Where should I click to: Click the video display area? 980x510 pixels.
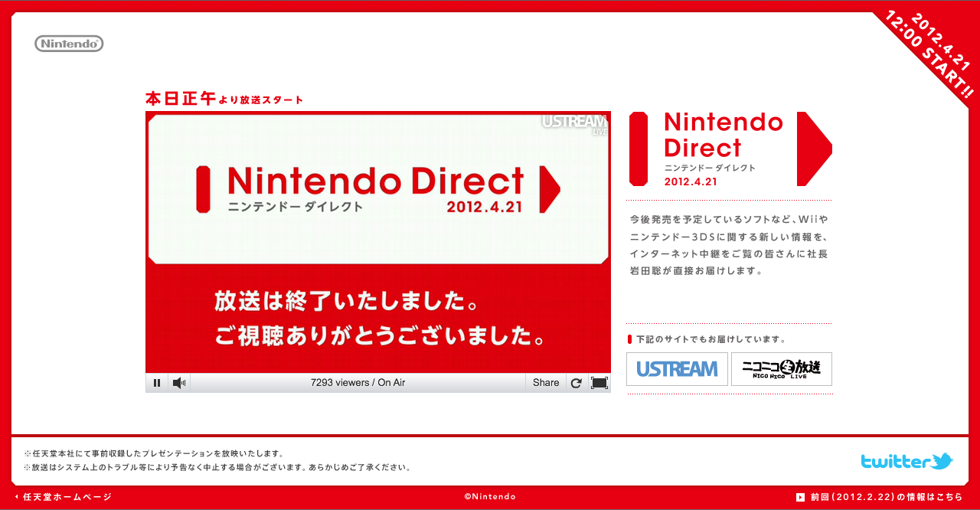tap(378, 242)
